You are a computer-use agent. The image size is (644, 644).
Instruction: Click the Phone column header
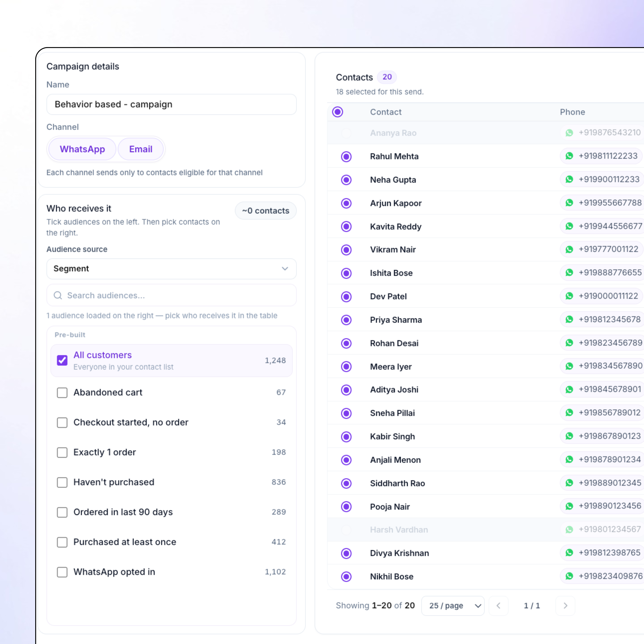572,112
